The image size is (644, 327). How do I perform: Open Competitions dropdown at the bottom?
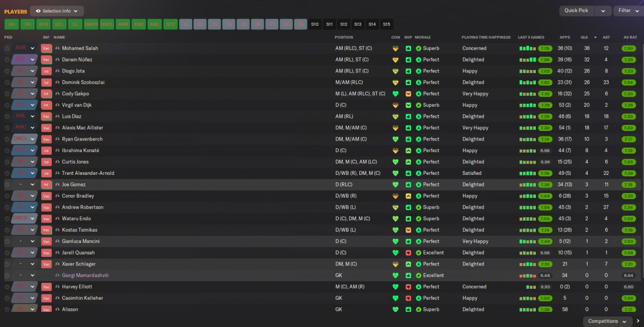tap(607, 321)
